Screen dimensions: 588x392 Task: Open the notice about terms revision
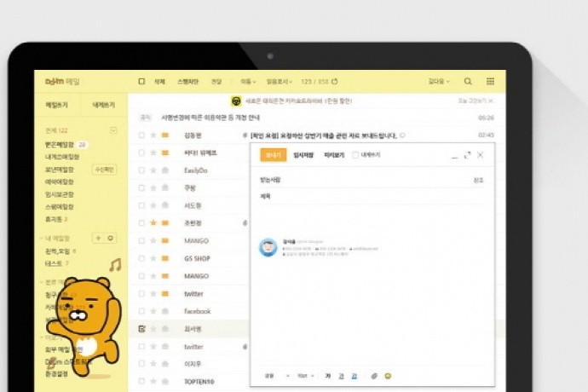pyautogui.click(x=210, y=118)
